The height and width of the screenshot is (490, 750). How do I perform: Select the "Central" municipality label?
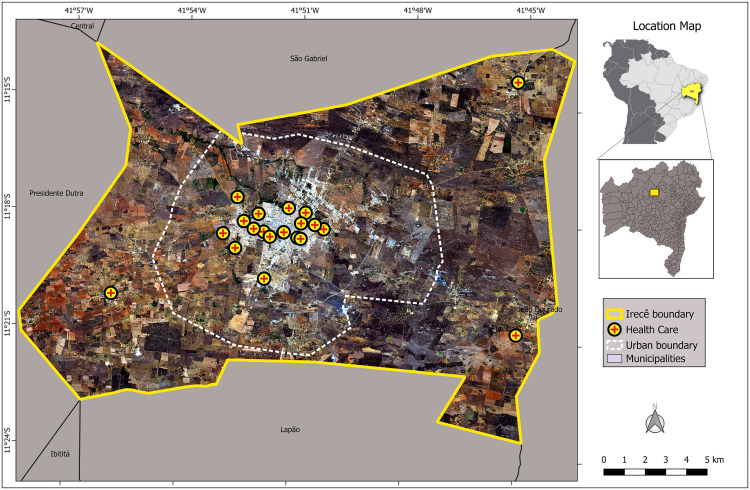coord(83,26)
